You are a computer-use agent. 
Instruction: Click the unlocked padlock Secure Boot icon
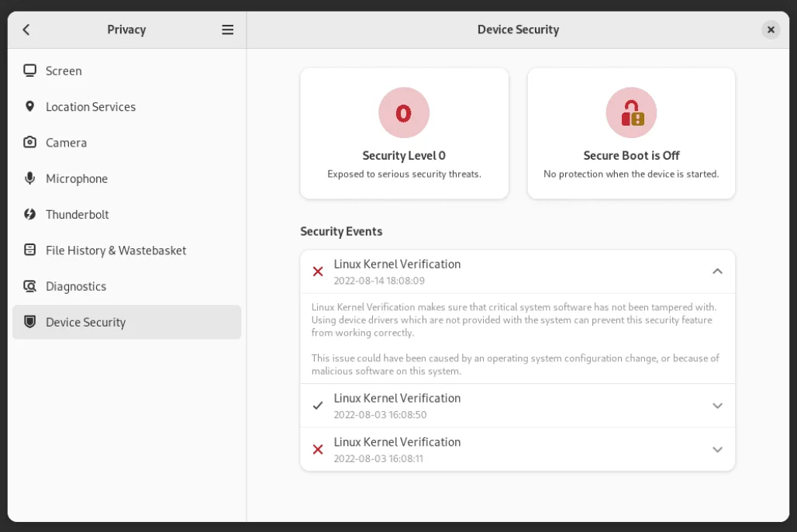(631, 112)
